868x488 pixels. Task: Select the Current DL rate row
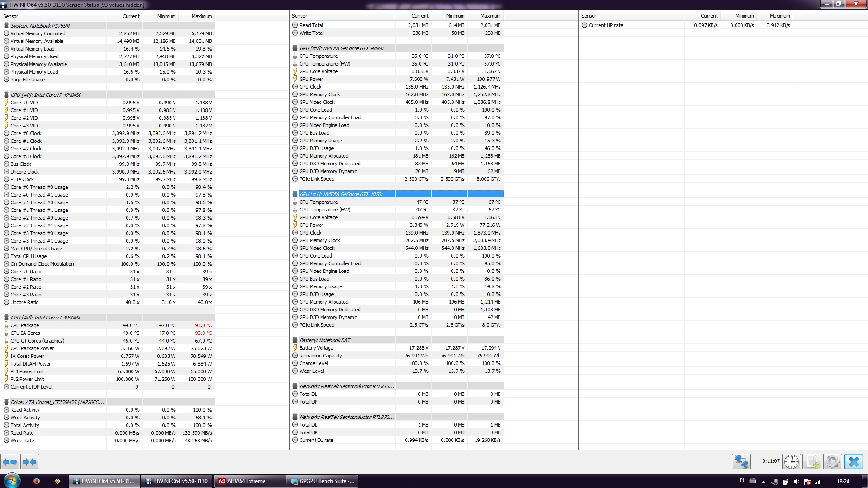point(397,440)
